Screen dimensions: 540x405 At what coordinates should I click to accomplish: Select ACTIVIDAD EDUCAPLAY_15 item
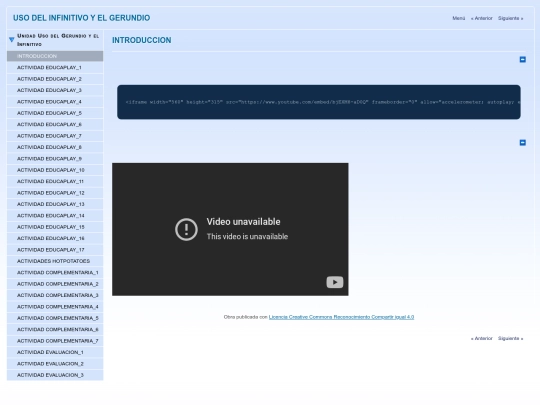(55, 227)
